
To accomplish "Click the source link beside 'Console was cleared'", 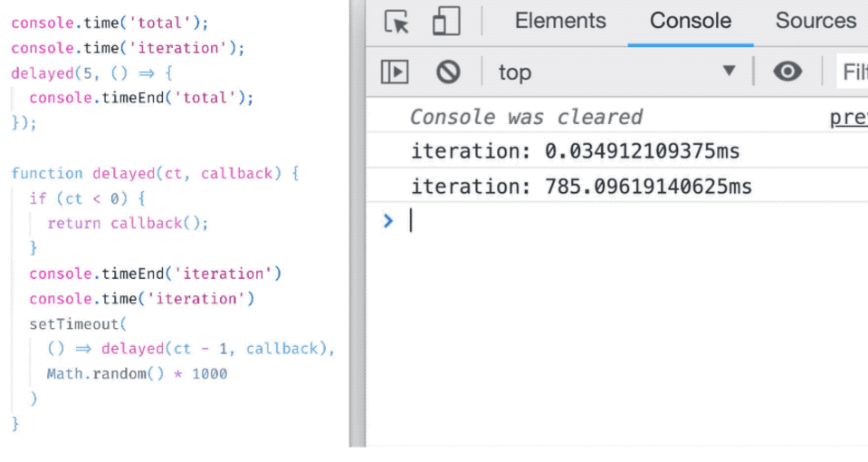I will pos(848,117).
